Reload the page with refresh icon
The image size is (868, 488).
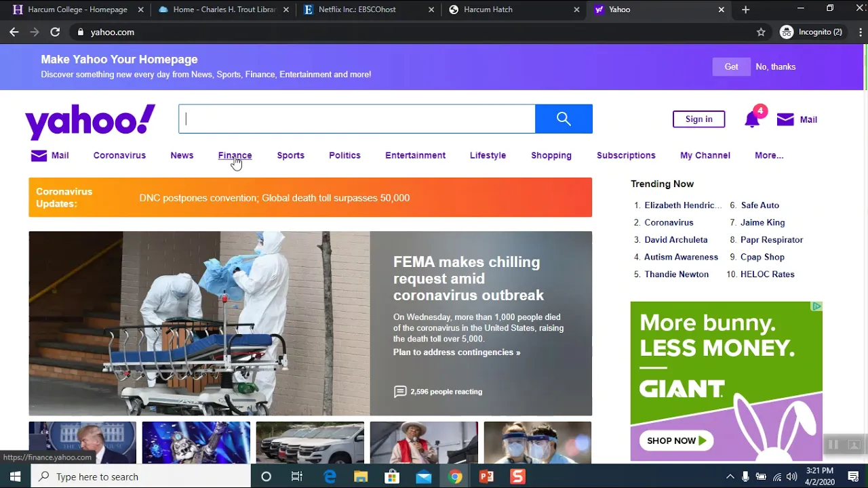55,32
